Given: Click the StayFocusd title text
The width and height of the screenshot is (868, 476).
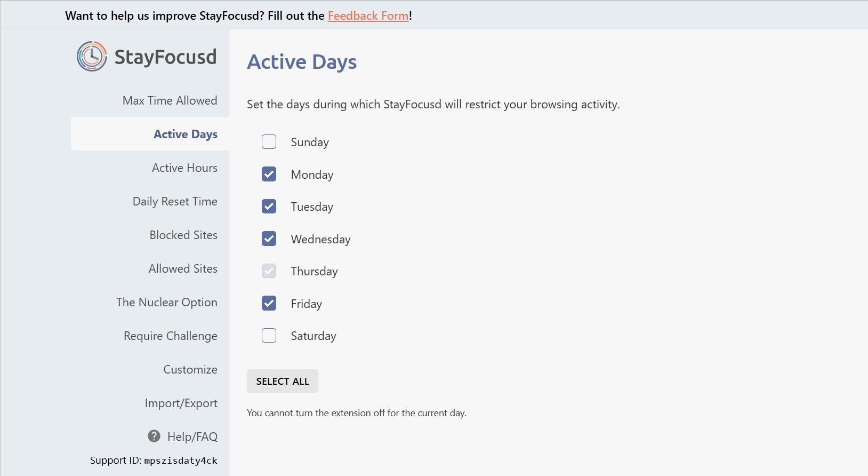Looking at the screenshot, I should coord(165,57).
